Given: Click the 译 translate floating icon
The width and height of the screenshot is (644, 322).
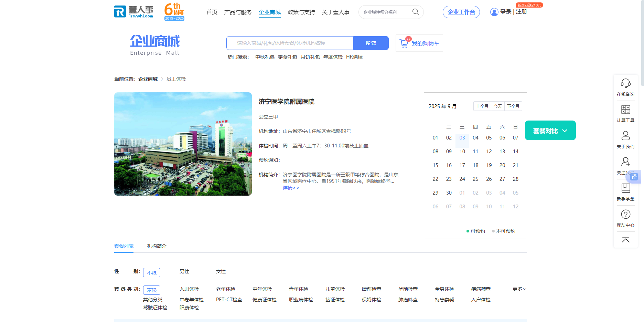Looking at the screenshot, I should pos(634,177).
